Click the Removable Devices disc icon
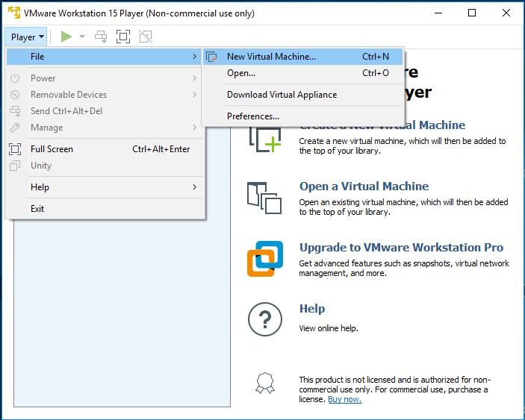Screen dimensions: 525x420 15,95
